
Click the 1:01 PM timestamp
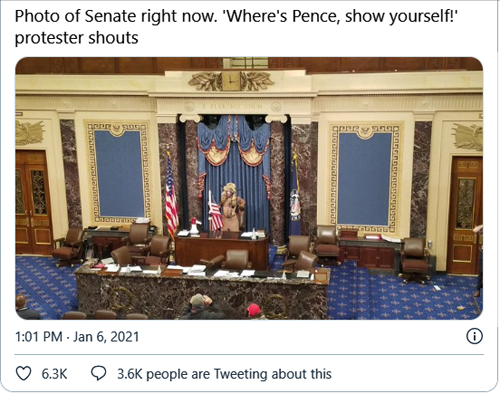pyautogui.click(x=39, y=337)
